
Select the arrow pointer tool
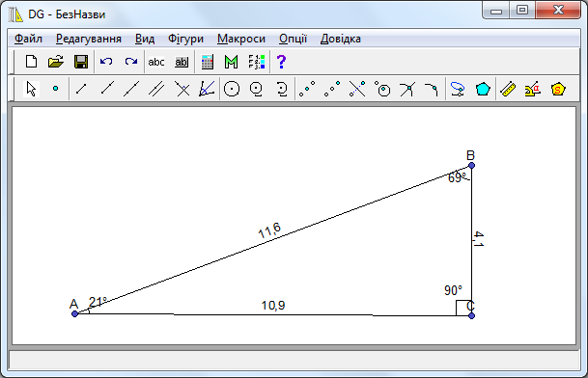click(31, 89)
